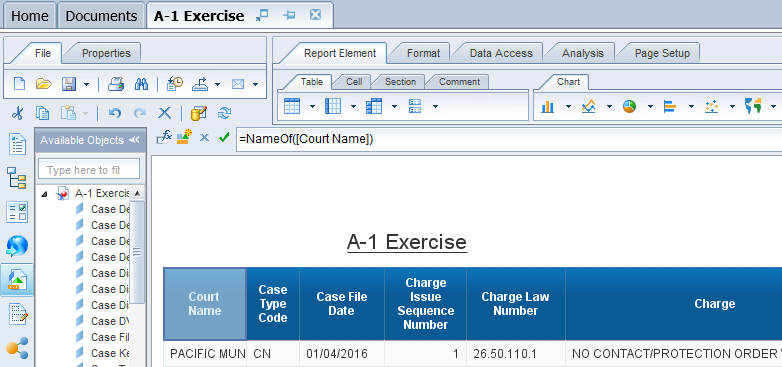This screenshot has height=367, width=782.
Task: Delete selected item with X icon
Action: click(x=165, y=113)
